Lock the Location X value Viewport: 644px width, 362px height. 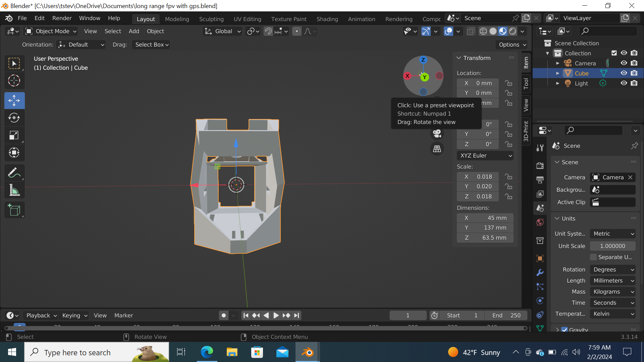pyautogui.click(x=508, y=83)
